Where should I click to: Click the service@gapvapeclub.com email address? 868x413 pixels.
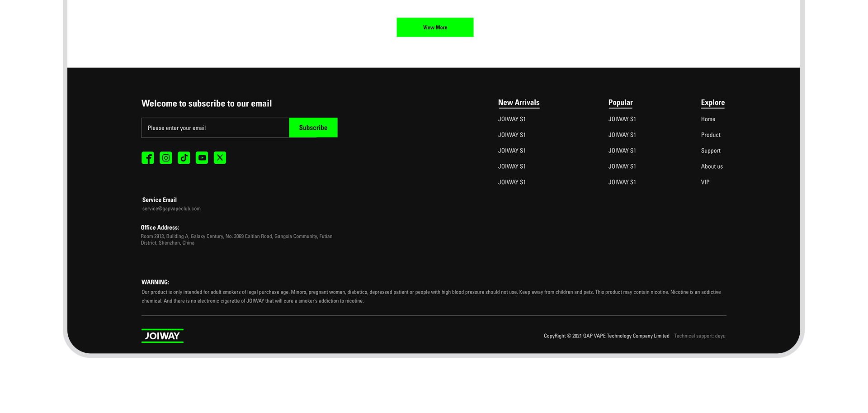pyautogui.click(x=171, y=209)
